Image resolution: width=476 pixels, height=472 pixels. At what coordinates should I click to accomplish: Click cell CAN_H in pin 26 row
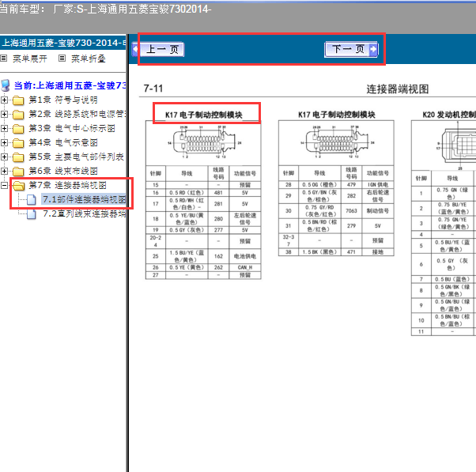pyautogui.click(x=244, y=267)
